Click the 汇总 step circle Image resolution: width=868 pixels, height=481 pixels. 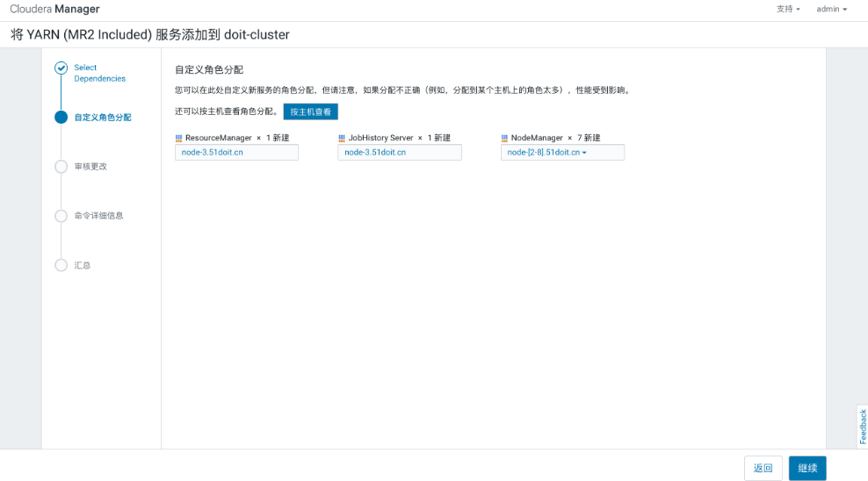61,265
